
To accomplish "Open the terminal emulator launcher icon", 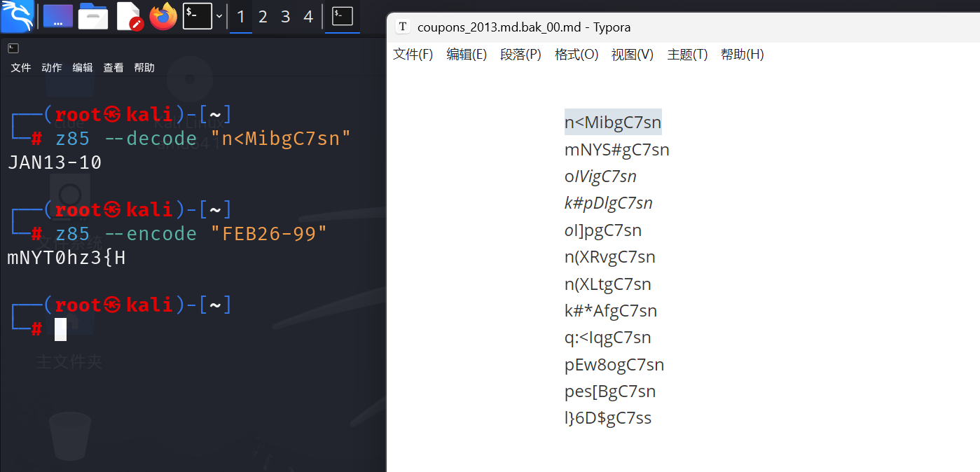I will click(197, 16).
